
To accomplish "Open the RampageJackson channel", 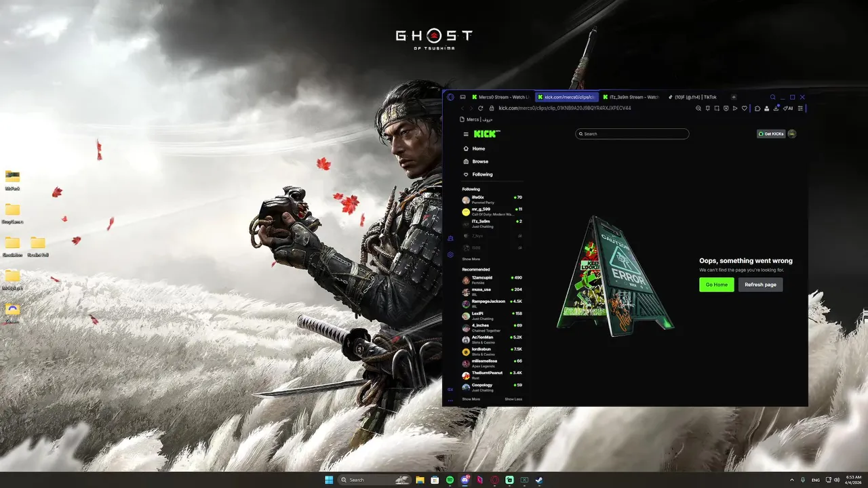I will click(492, 304).
